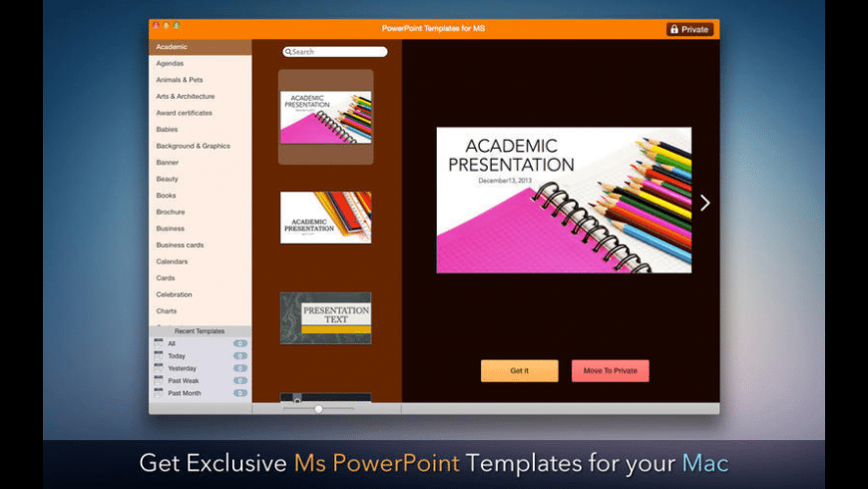Click calendar icon beside All
868x489 pixels.
tap(159, 343)
